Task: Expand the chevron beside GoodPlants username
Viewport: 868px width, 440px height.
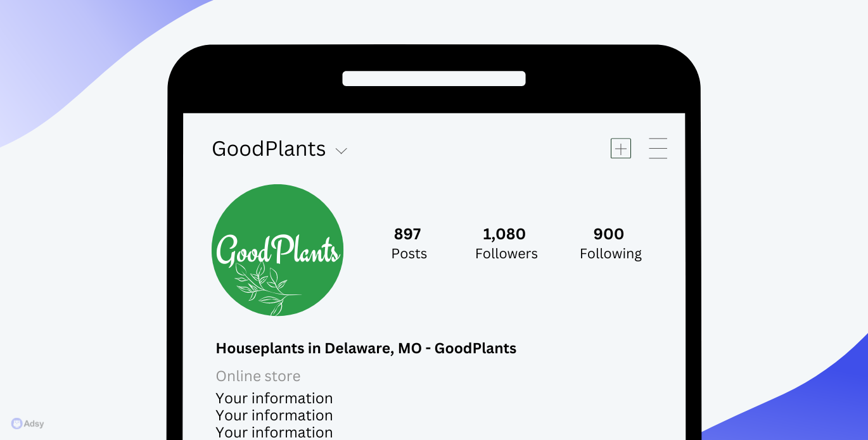Action: [341, 151]
